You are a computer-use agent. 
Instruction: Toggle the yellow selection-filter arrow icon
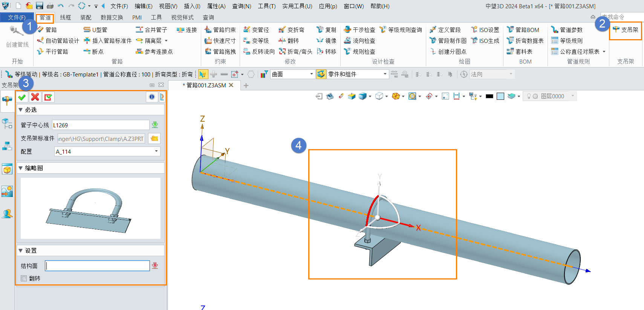click(x=203, y=74)
